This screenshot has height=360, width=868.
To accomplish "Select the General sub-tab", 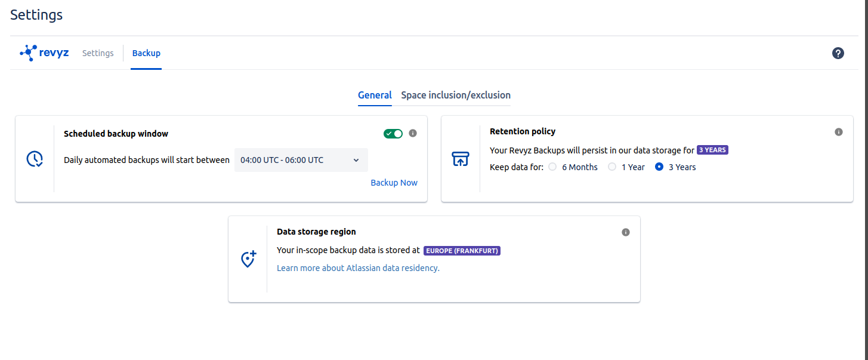I will [x=375, y=95].
